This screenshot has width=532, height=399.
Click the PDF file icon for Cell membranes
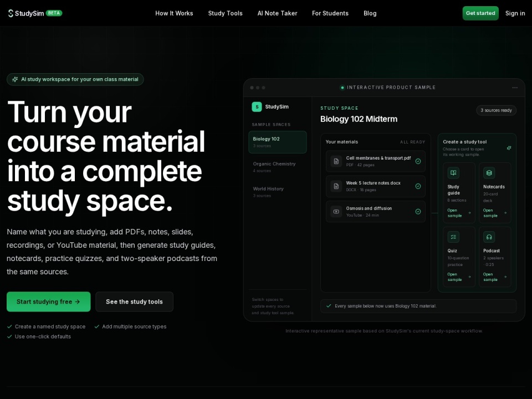336,161
